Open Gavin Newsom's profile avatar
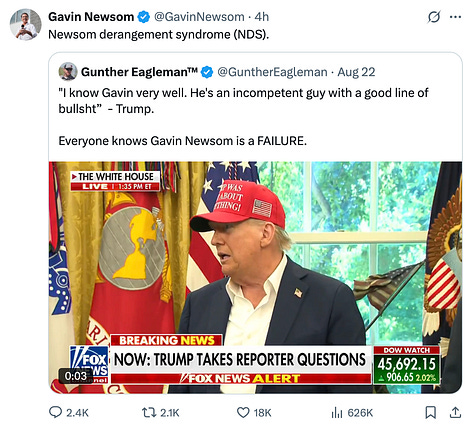474x427 pixels. tap(26, 25)
